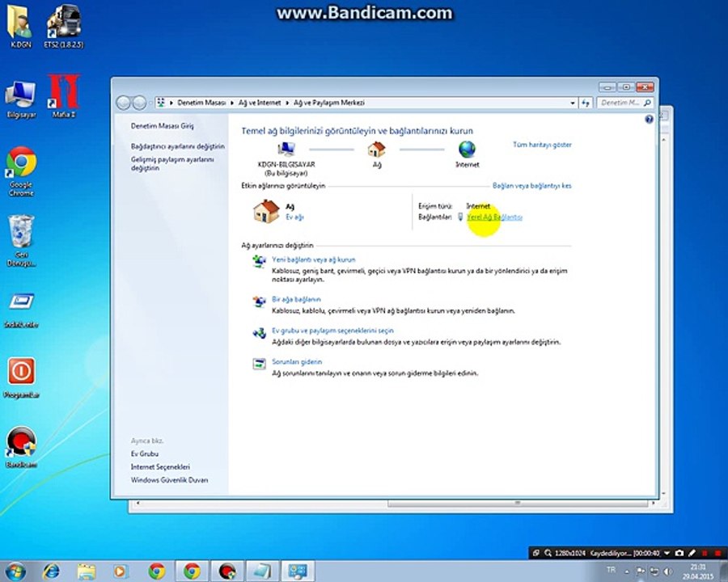Open Ev Grubu sidebar link
This screenshot has height=582, width=728.
point(145,454)
